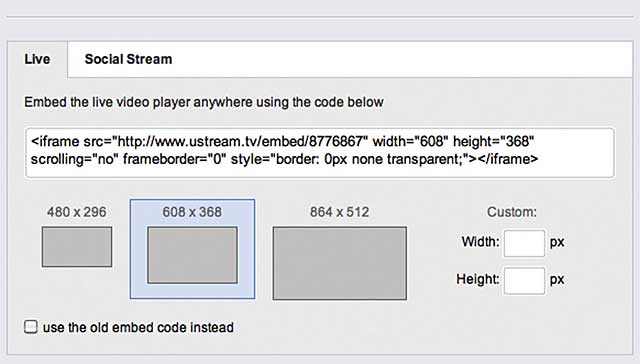
Task: Focus the custom Height input field
Action: 524,281
